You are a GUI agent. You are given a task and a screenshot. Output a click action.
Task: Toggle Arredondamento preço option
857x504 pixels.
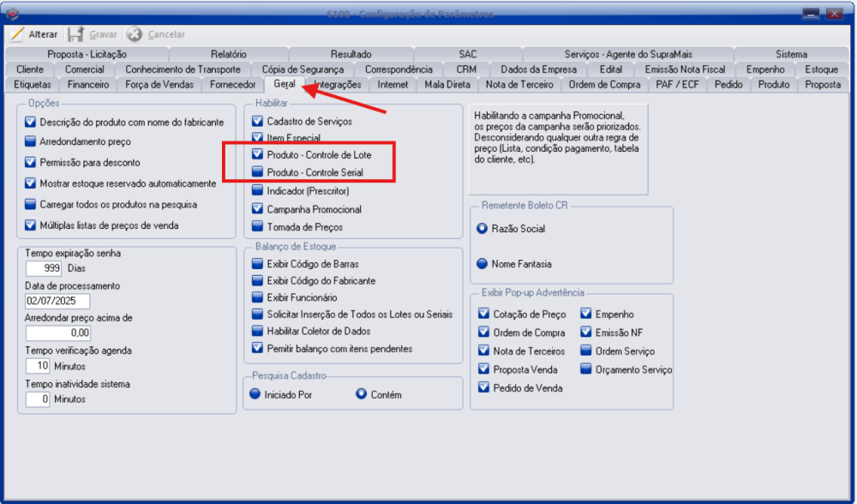(31, 141)
